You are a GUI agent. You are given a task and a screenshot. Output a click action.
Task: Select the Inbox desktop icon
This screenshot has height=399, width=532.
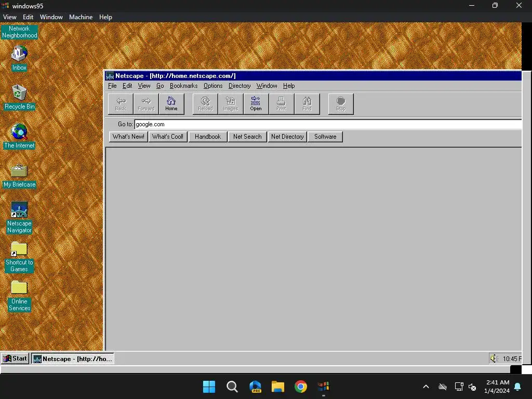pos(19,58)
